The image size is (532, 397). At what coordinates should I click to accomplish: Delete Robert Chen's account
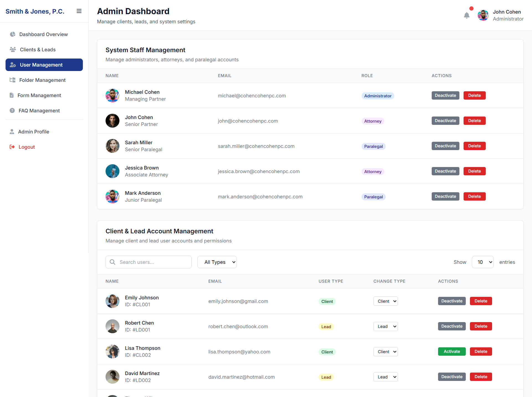481,326
